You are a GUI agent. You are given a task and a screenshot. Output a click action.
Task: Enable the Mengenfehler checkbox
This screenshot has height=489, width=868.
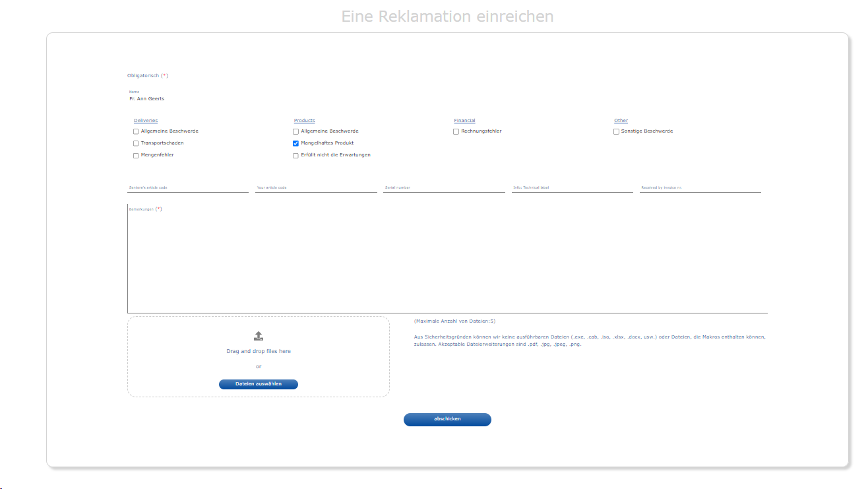pos(136,155)
